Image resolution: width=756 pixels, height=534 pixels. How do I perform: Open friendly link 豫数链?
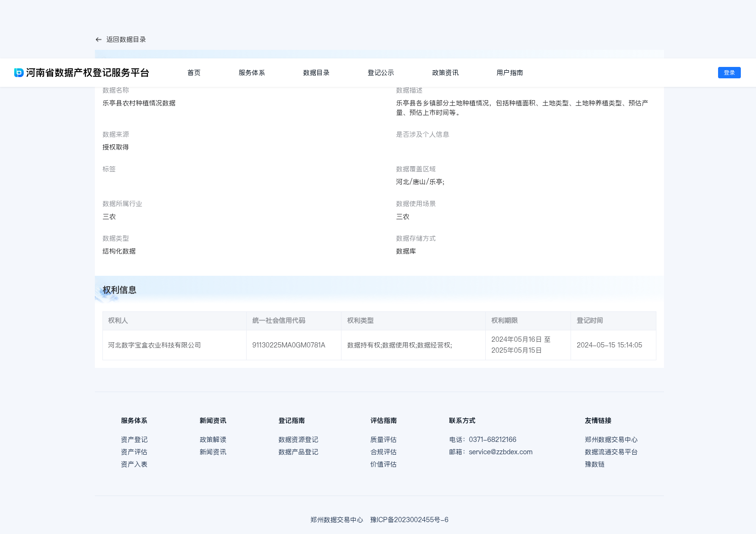coord(595,464)
